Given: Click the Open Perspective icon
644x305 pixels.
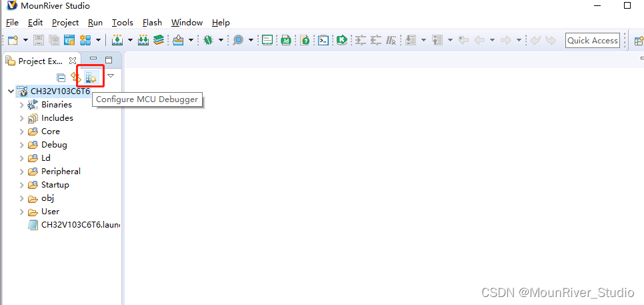Looking at the screenshot, I should click(x=639, y=40).
